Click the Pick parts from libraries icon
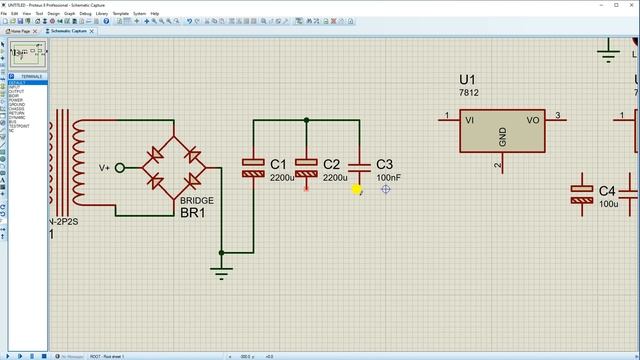The width and height of the screenshot is (640, 360). coord(264,21)
